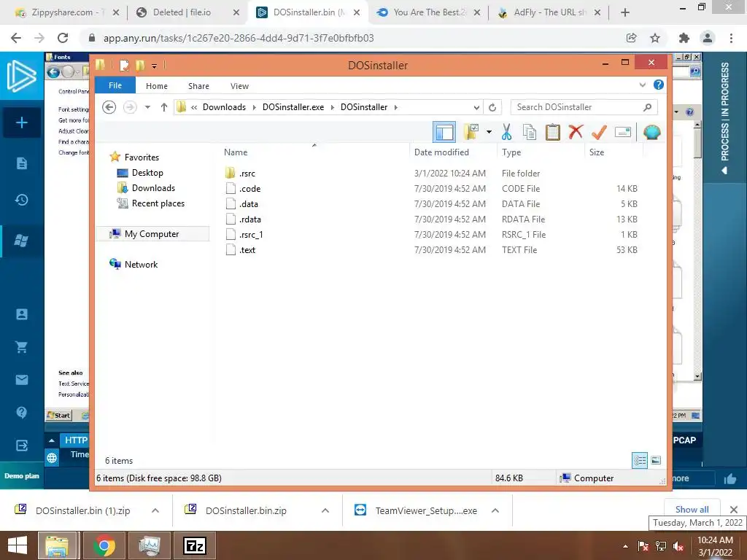Click the Cut scissors toolbar icon
Screen dimensions: 747x560
[x=506, y=132]
